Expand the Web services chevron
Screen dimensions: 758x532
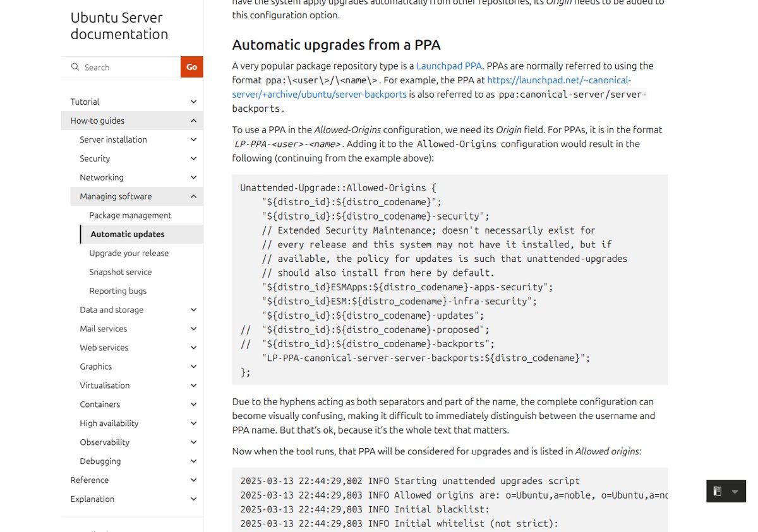(x=193, y=348)
